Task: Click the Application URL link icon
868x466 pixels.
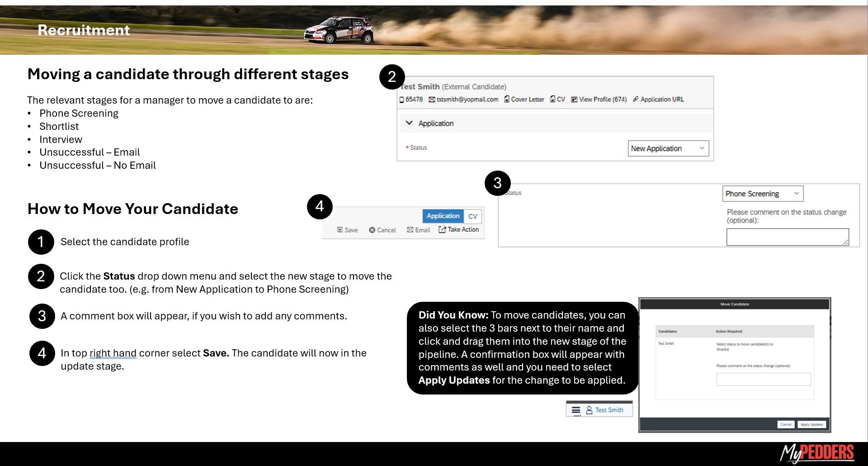Action: pyautogui.click(x=636, y=99)
